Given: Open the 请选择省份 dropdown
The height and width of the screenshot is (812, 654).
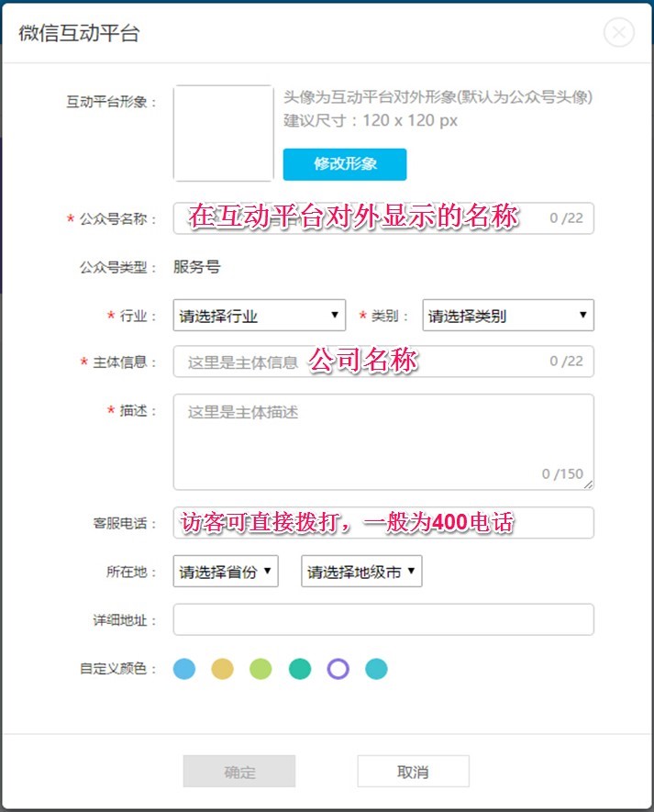Looking at the screenshot, I should tap(226, 572).
